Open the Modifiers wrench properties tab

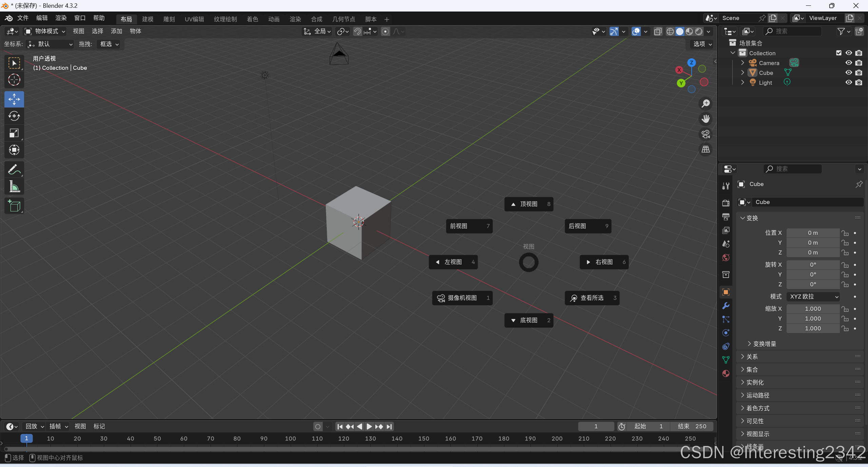point(726,306)
